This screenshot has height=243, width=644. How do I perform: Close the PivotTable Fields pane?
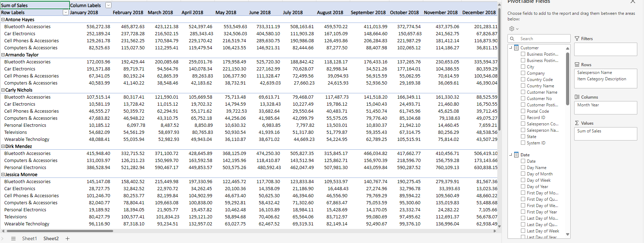click(x=633, y=2)
